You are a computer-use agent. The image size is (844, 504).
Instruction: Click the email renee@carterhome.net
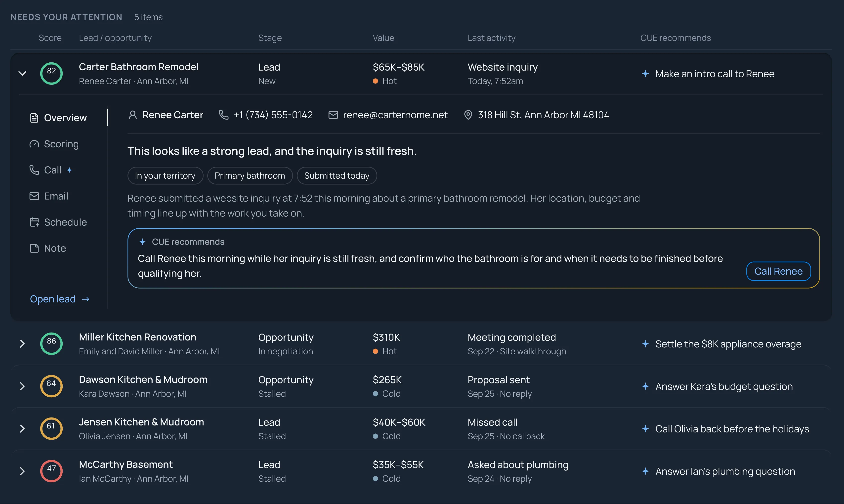[x=395, y=115]
